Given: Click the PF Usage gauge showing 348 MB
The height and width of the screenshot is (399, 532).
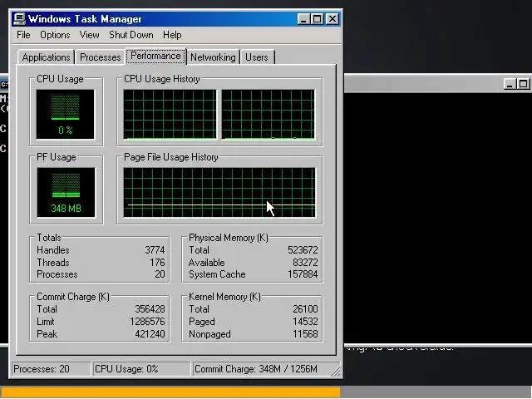Looking at the screenshot, I should (66, 192).
